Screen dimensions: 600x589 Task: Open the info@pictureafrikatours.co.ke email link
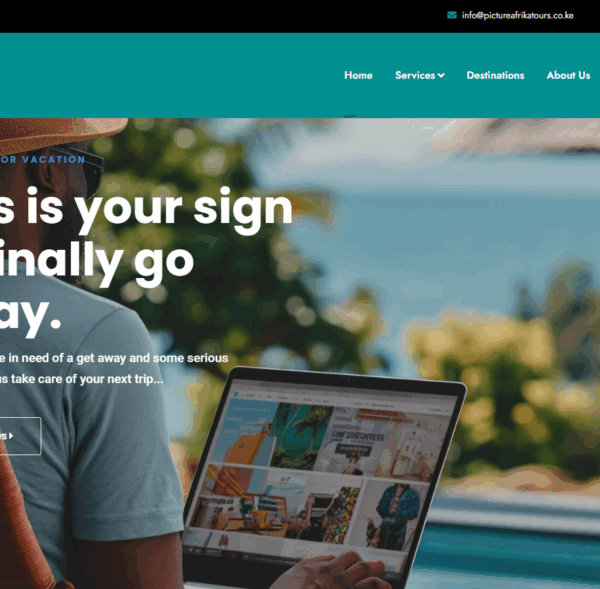[517, 15]
